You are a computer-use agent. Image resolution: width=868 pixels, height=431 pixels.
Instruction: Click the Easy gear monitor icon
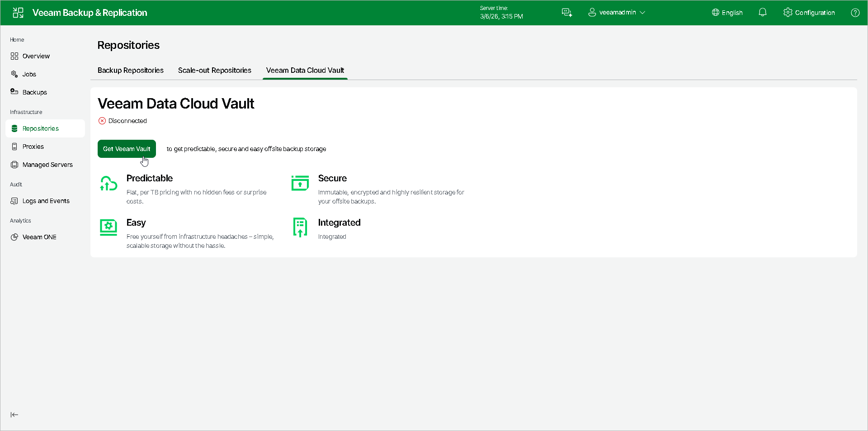(x=108, y=227)
